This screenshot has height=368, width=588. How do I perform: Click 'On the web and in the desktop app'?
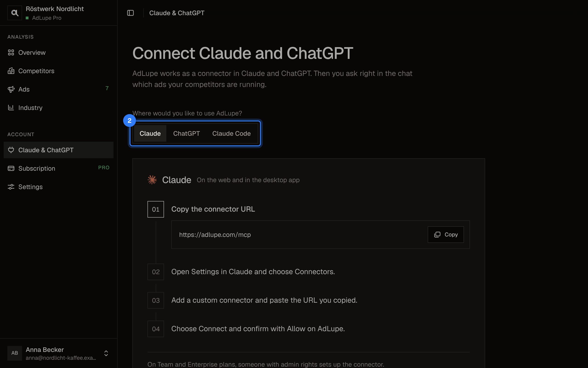[248, 180]
